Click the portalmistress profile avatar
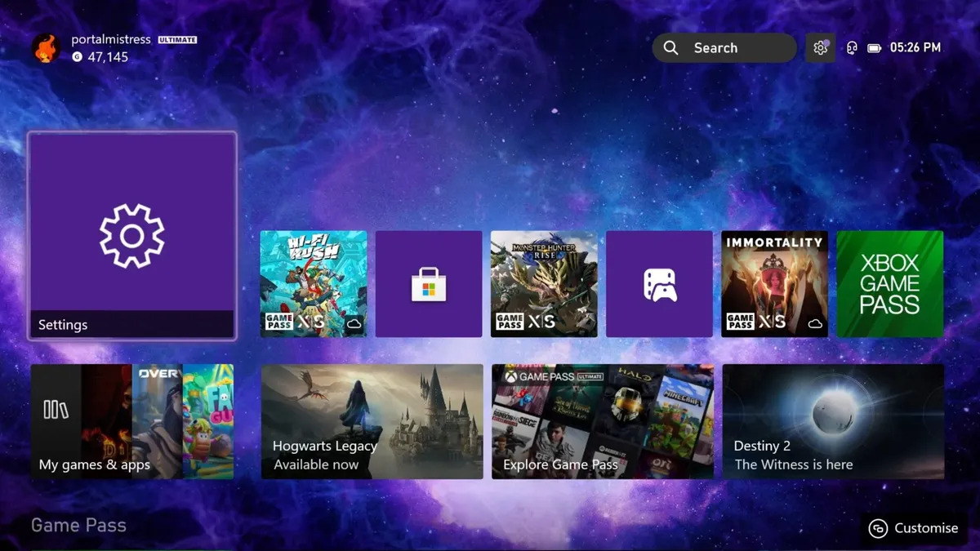 (46, 47)
